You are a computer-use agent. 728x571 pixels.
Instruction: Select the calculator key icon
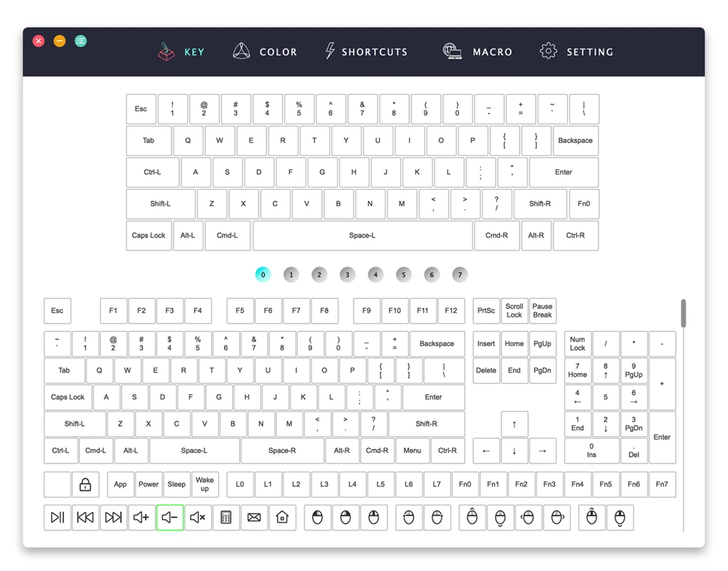226,517
